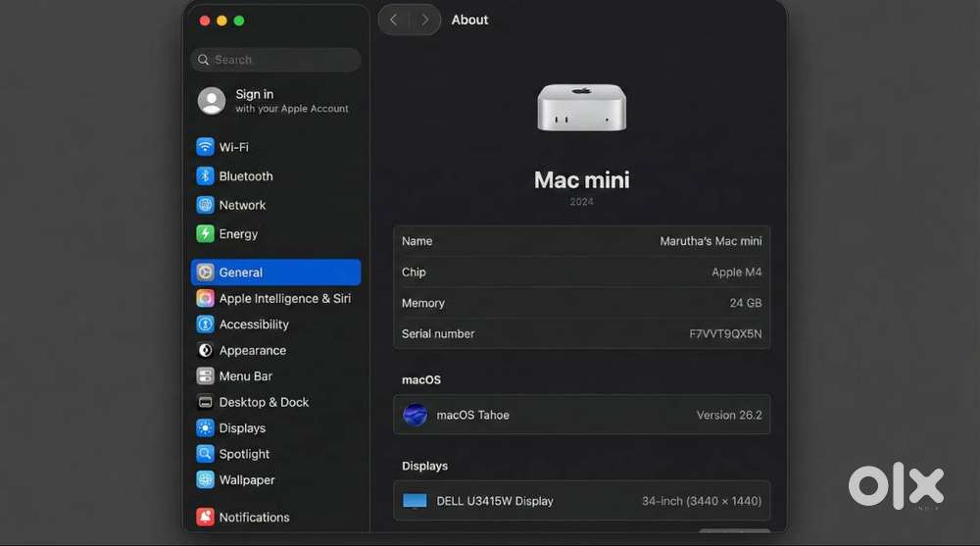Click the back navigation arrow
This screenshot has height=546, width=980.
(x=394, y=20)
